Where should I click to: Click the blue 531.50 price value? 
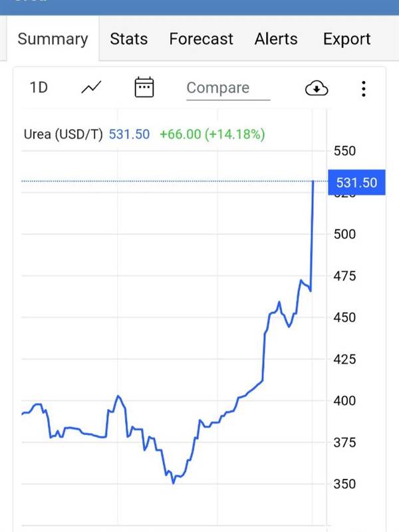[129, 134]
